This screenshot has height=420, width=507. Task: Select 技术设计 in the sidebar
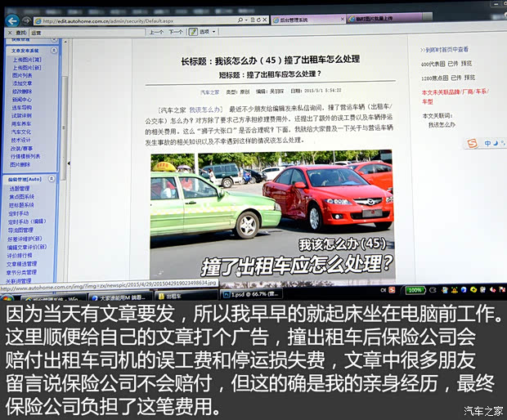pyautogui.click(x=20, y=140)
